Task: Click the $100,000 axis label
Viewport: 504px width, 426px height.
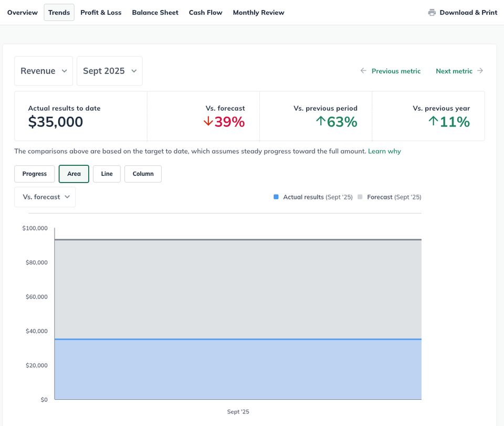Action: 35,228
